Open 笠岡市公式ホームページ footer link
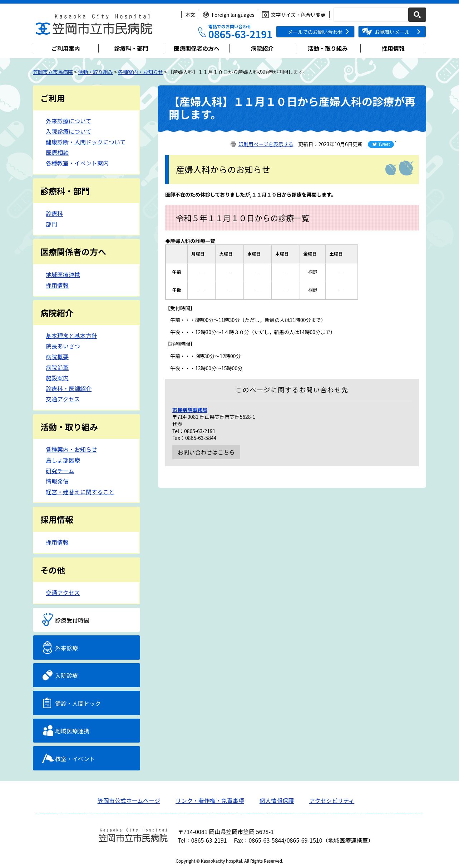459x868 pixels. coord(129,801)
